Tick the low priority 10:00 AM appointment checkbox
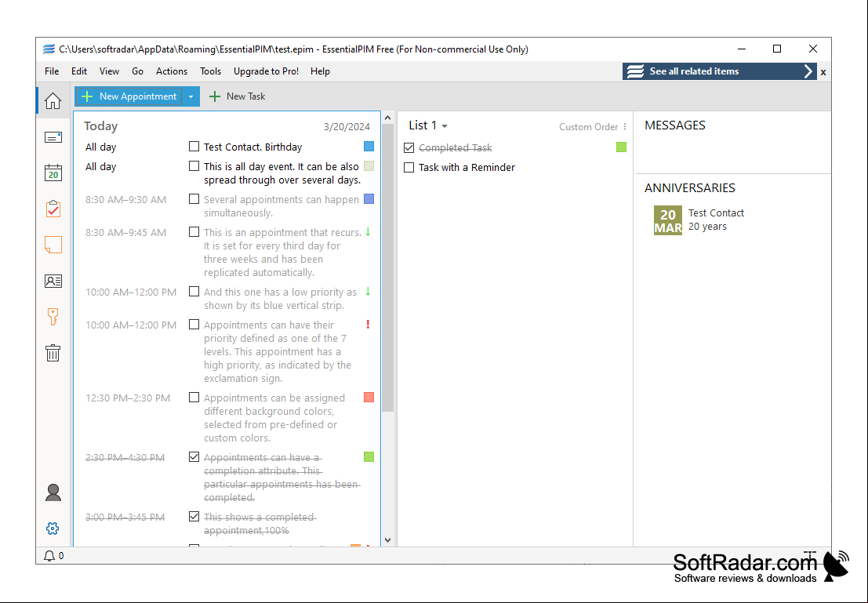 (194, 291)
